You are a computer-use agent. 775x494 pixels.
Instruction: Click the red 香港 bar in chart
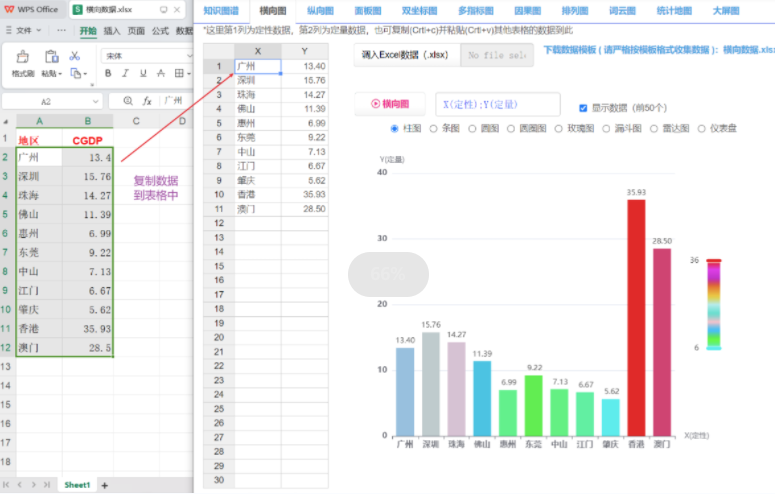[636, 318]
